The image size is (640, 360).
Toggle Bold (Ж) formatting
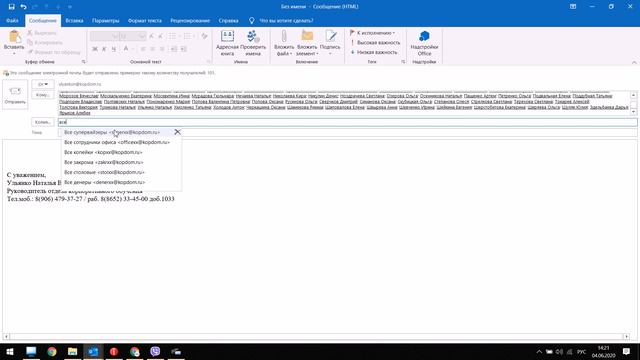[95, 49]
